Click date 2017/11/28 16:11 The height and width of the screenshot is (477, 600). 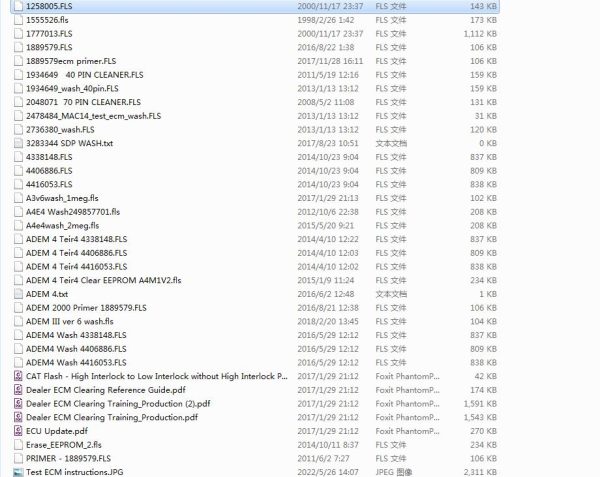tap(330, 61)
